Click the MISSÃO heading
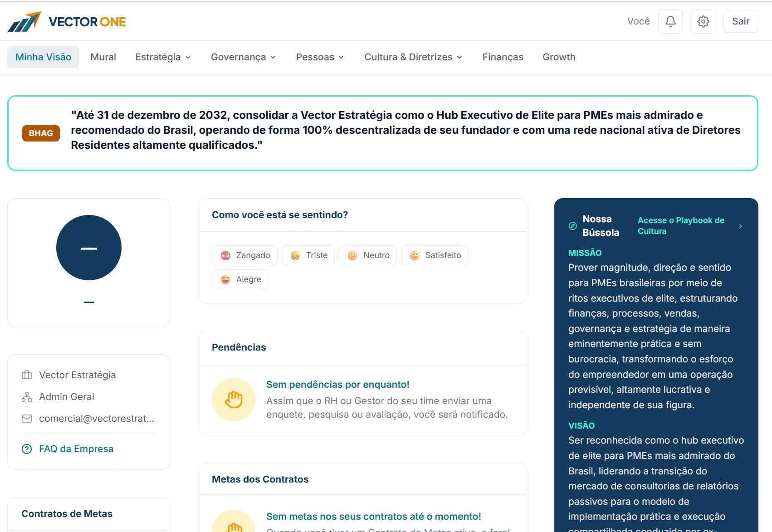Viewport: 772px width, 532px height. pyautogui.click(x=585, y=253)
